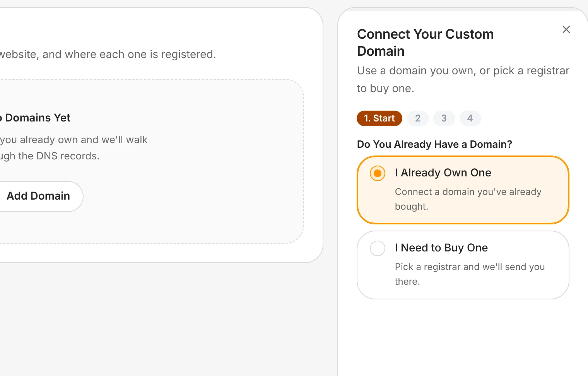This screenshot has height=376, width=588.
Task: Click 'Use a domain you own' description text
Action: [463, 79]
